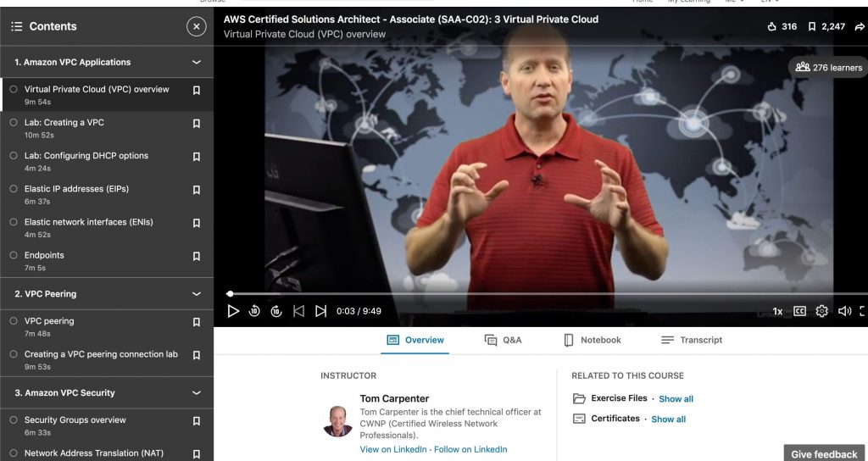868x461 pixels.
Task: Bookmark Virtual Private Cloud (VPC) overview
Action: [196, 90]
